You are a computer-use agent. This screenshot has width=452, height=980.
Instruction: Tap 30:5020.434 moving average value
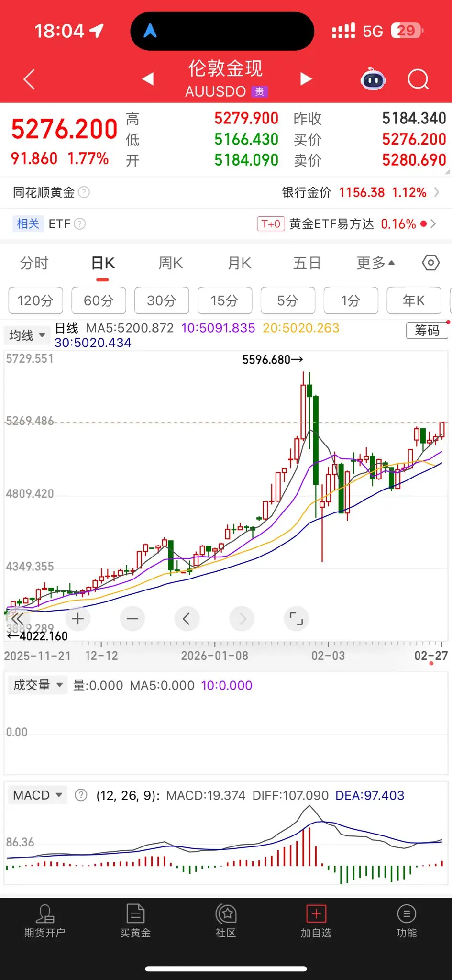coord(93,343)
